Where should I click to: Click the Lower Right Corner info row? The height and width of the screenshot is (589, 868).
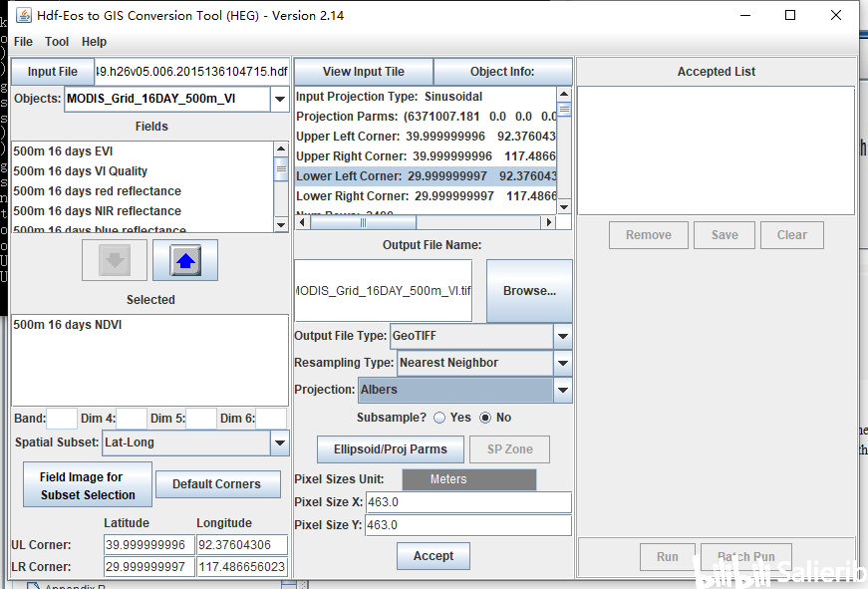[x=426, y=196]
